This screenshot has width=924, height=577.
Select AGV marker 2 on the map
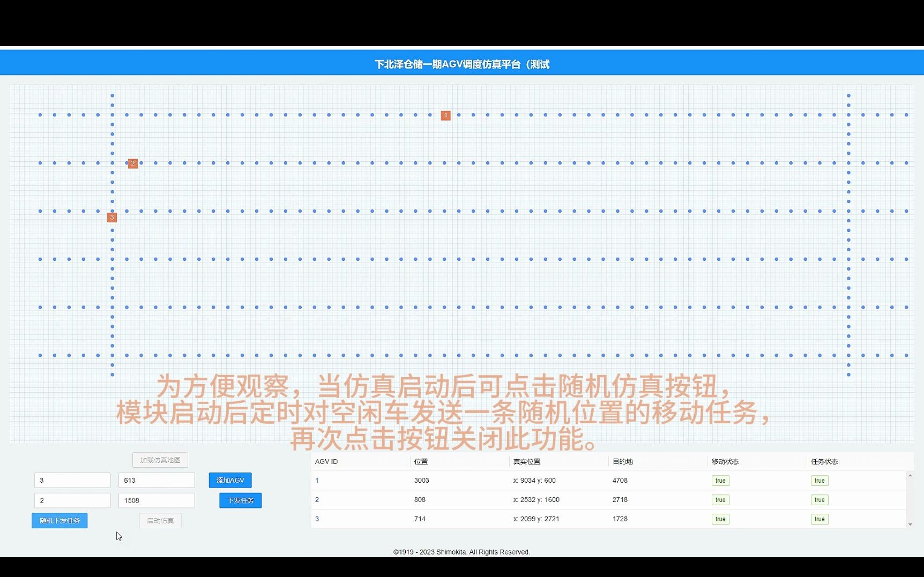pos(132,163)
